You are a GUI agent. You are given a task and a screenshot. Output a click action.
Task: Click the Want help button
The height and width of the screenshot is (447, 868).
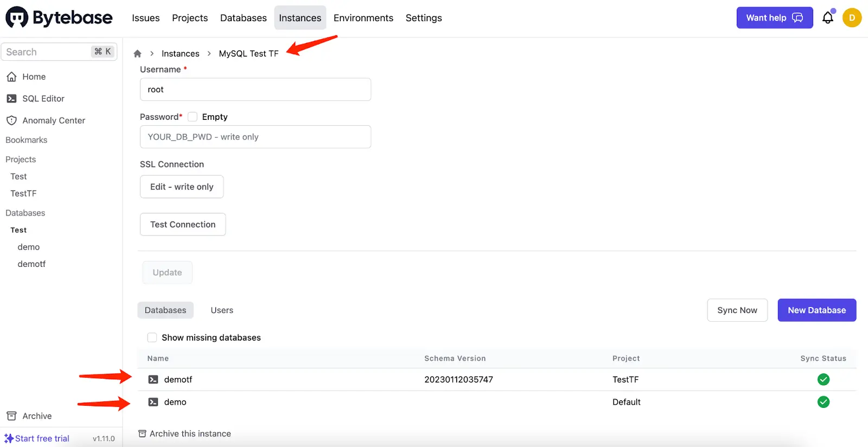[x=775, y=18]
